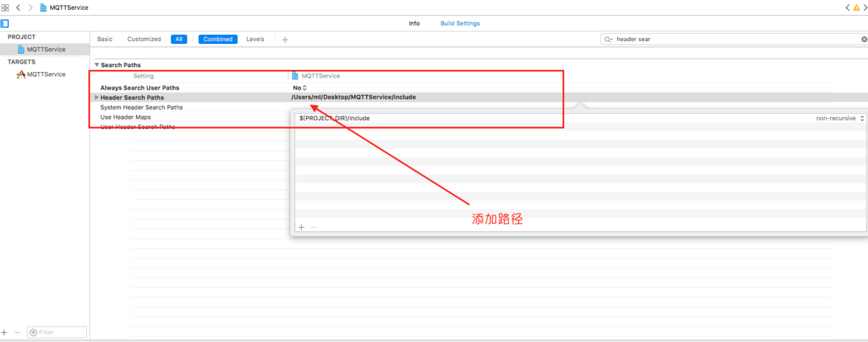Click the MQTTService project file icon in the jump bar
The image size is (868, 342).
[x=43, y=7]
